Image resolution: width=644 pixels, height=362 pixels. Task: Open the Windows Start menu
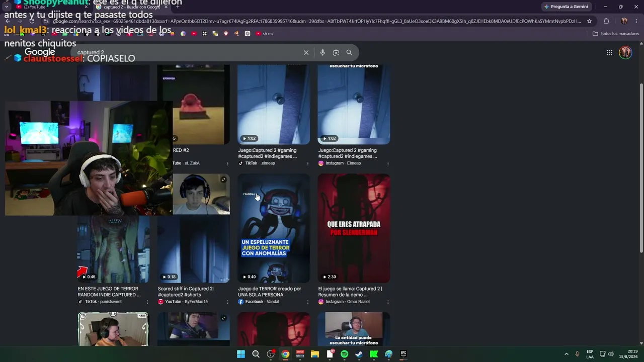tap(241, 354)
